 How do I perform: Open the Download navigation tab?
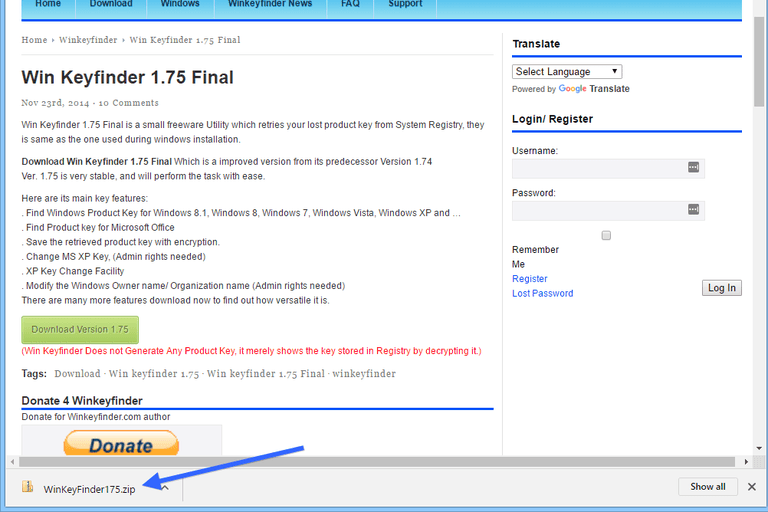click(111, 5)
